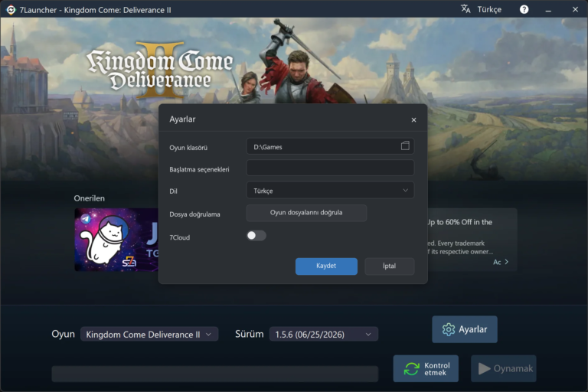Close the Ayarlar dialog with X

click(413, 120)
